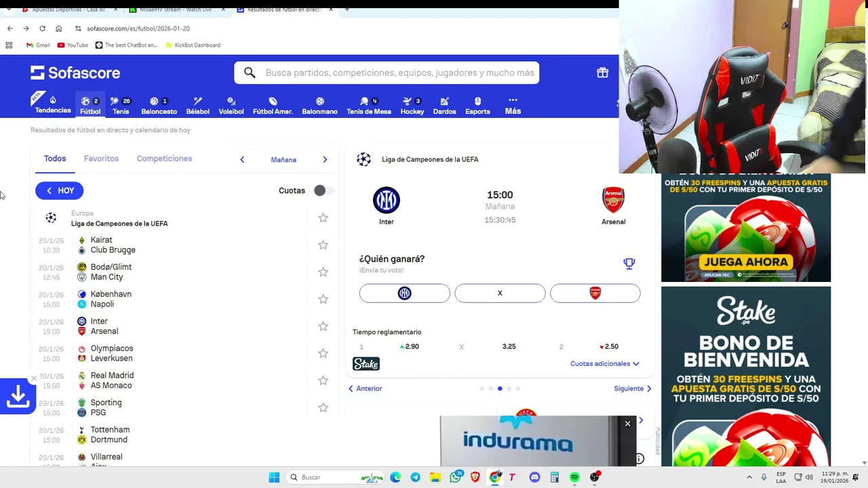Vote for Arsenal to win

tap(595, 293)
